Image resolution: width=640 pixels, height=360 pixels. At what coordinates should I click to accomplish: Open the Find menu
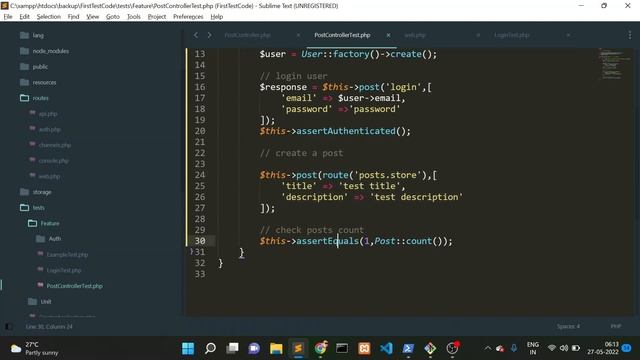pyautogui.click(x=73, y=17)
